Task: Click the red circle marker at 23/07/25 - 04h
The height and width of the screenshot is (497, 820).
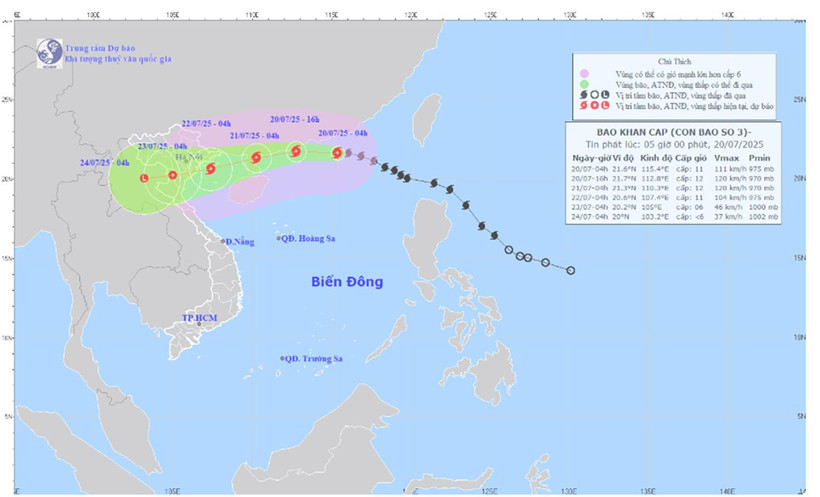Action: tap(172, 175)
